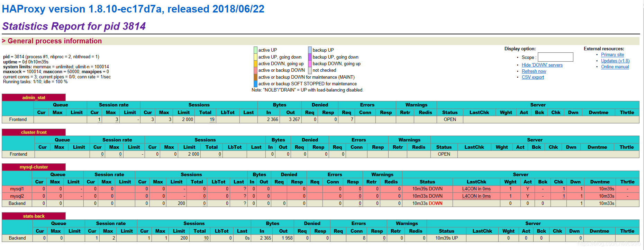Click stats-back Bytes In value 2 365
The image size is (644, 250).
coord(266,238)
